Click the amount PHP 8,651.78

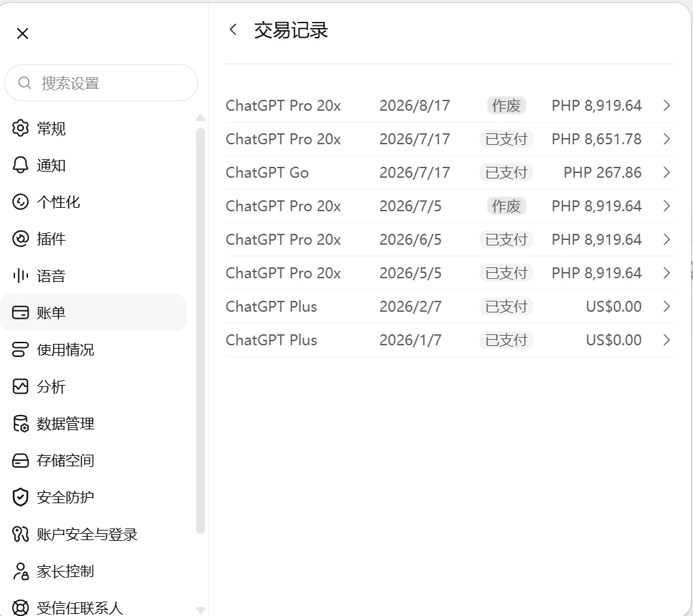coord(597,139)
